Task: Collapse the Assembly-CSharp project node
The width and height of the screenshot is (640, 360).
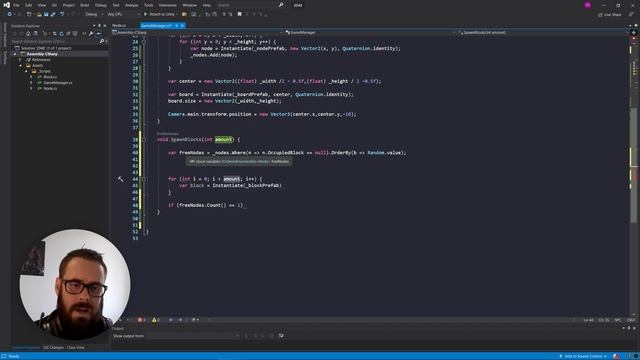Action: tap(15, 54)
